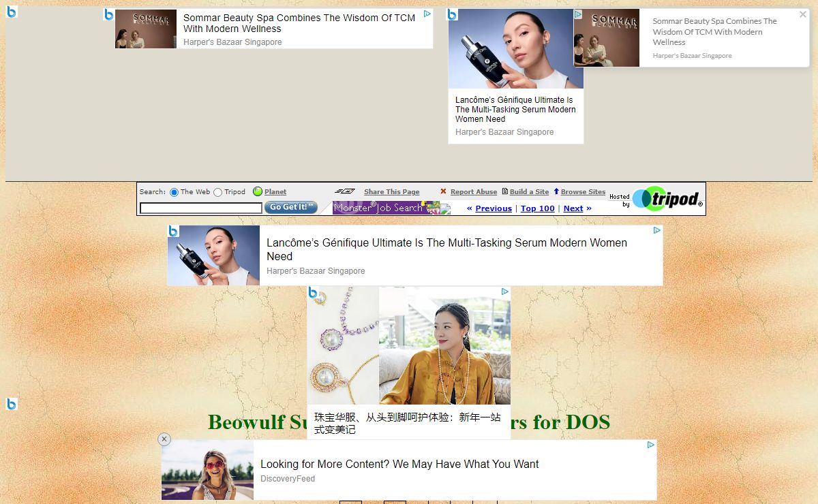Open the Lancôme photo in the wide banner

click(213, 255)
